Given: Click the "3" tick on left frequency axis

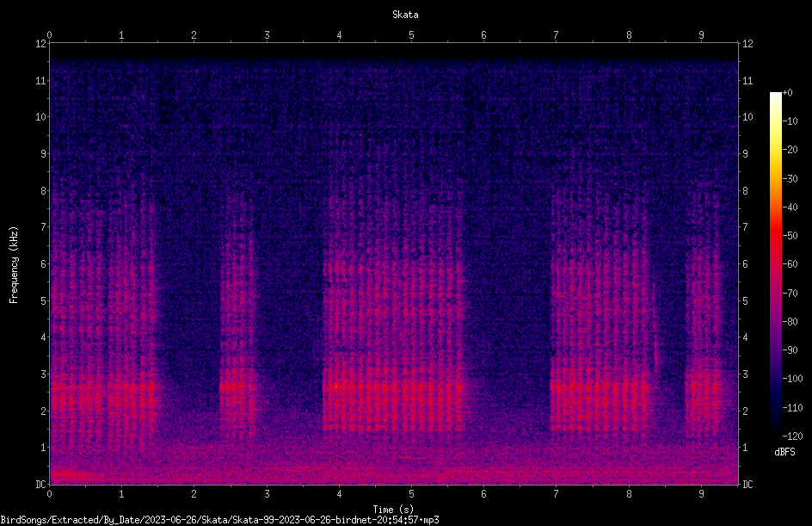Looking at the screenshot, I should point(43,374).
